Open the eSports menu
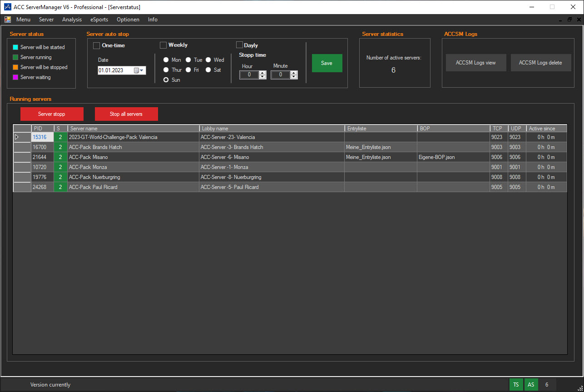584x392 pixels. point(99,20)
